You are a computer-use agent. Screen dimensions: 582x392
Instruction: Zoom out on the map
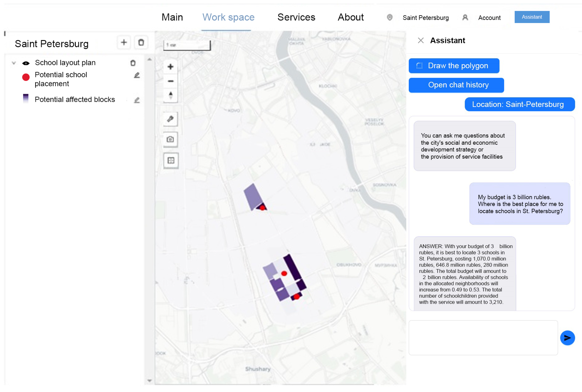171,81
